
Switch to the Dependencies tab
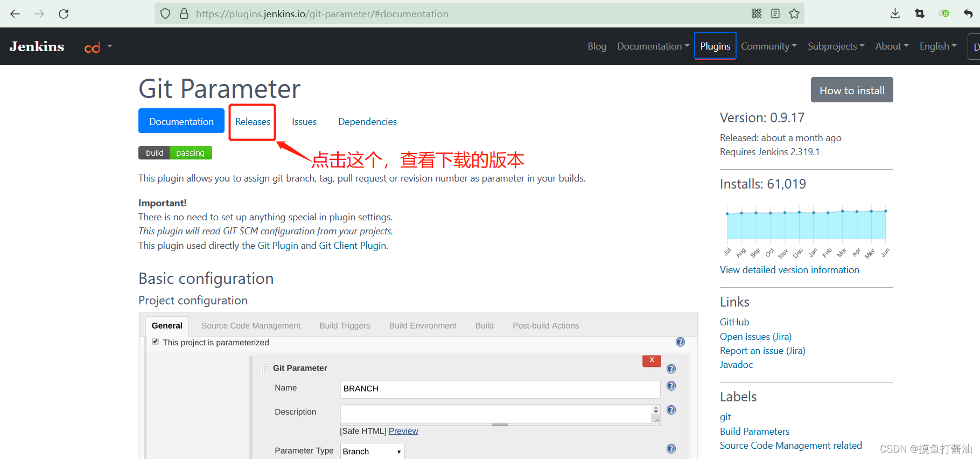(x=367, y=122)
